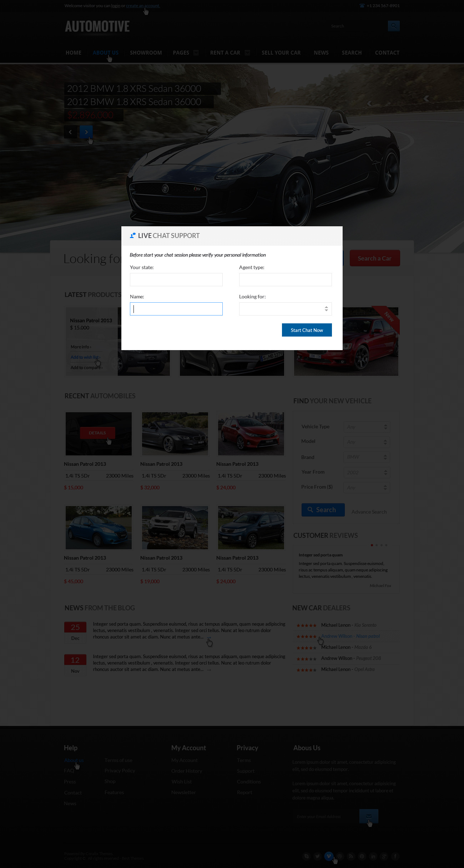Open the red $ 24,000 hatchback thumbnail
464x868 pixels.
(251, 434)
